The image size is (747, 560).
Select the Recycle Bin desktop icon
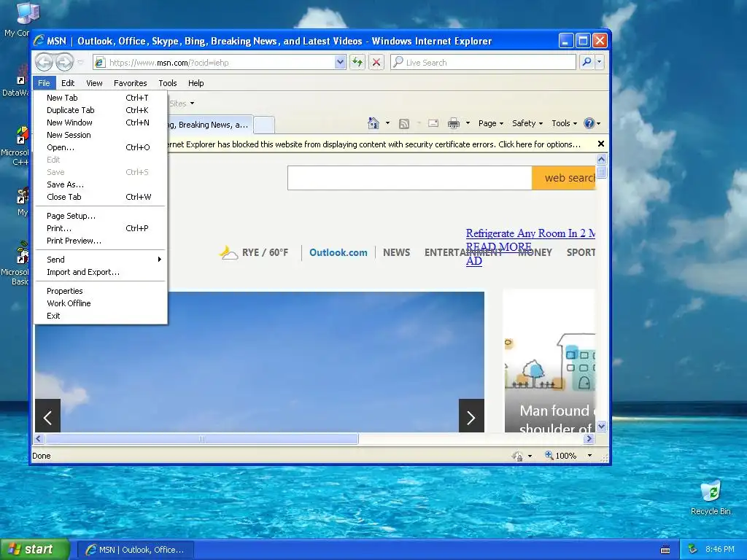711,491
